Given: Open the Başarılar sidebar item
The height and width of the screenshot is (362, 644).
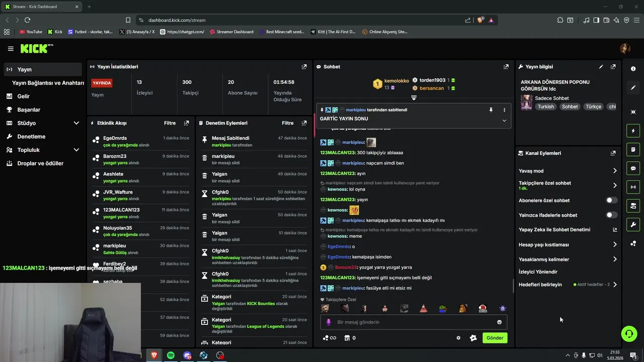Looking at the screenshot, I should (x=42, y=110).
